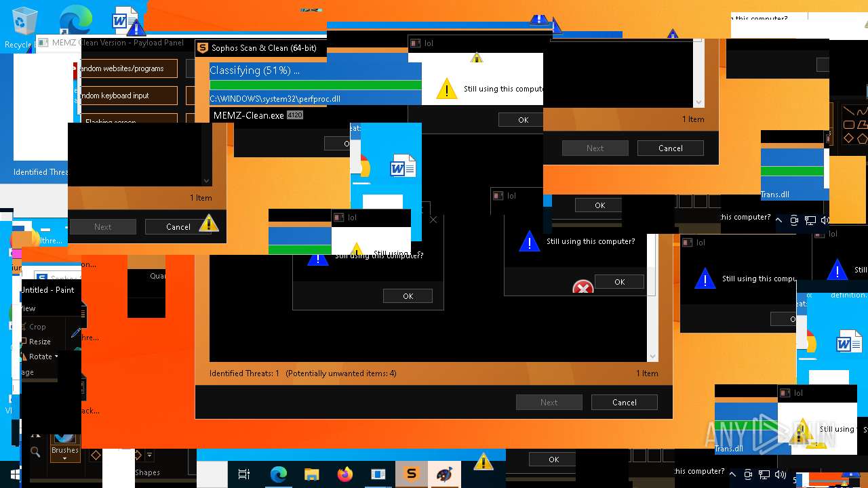This screenshot has width=868, height=488.
Task: Click Crop in Paint's Image group
Action: [33, 327]
